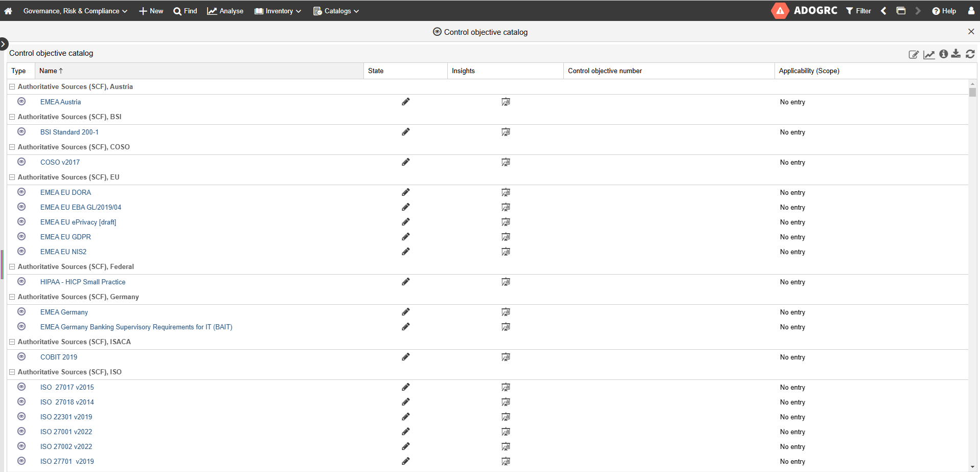Open the COSO v2017 link
Screen dimensions: 980x472
coord(60,162)
